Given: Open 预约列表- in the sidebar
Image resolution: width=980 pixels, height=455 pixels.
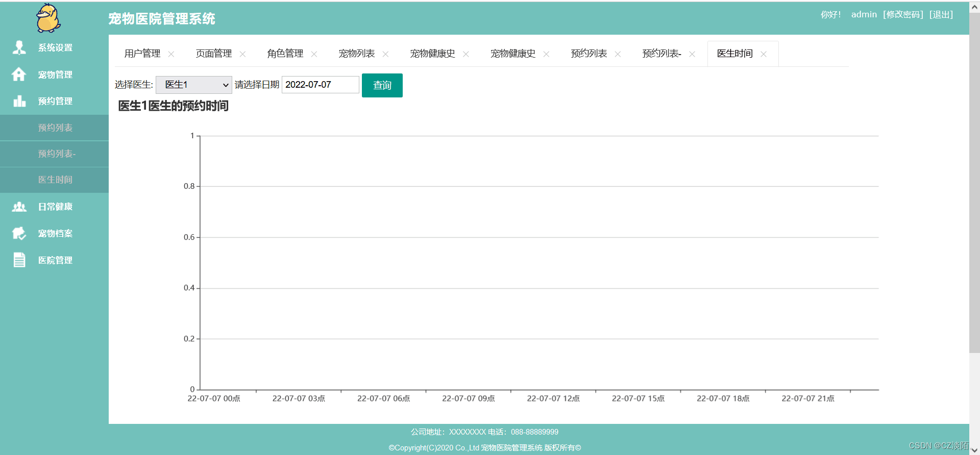Looking at the screenshot, I should point(54,154).
